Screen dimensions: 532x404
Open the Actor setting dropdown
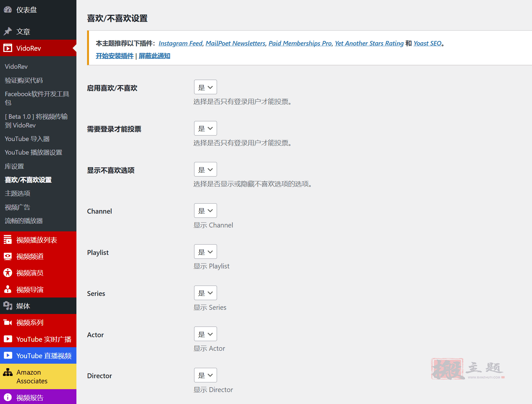[x=205, y=334]
